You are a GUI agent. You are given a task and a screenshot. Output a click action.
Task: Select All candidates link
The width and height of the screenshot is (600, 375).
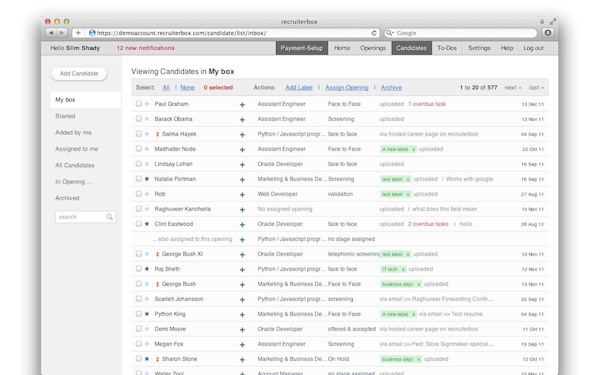(166, 88)
